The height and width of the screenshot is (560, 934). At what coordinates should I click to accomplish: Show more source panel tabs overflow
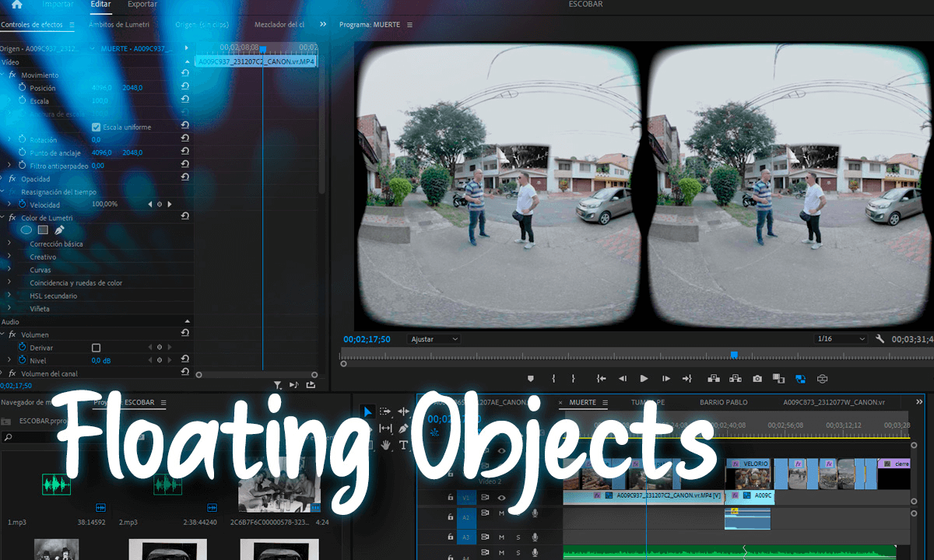(323, 25)
